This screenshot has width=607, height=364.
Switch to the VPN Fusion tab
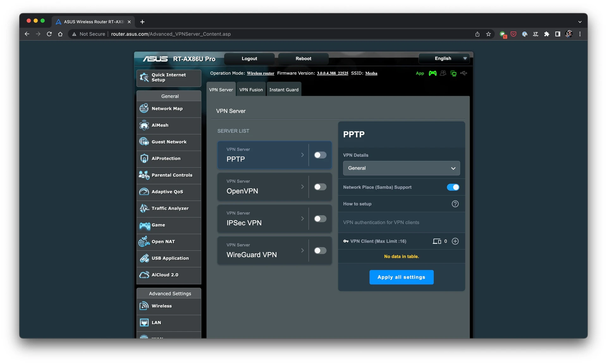point(251,89)
